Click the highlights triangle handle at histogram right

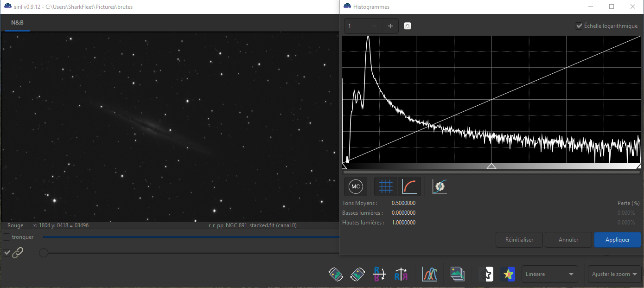click(x=639, y=166)
